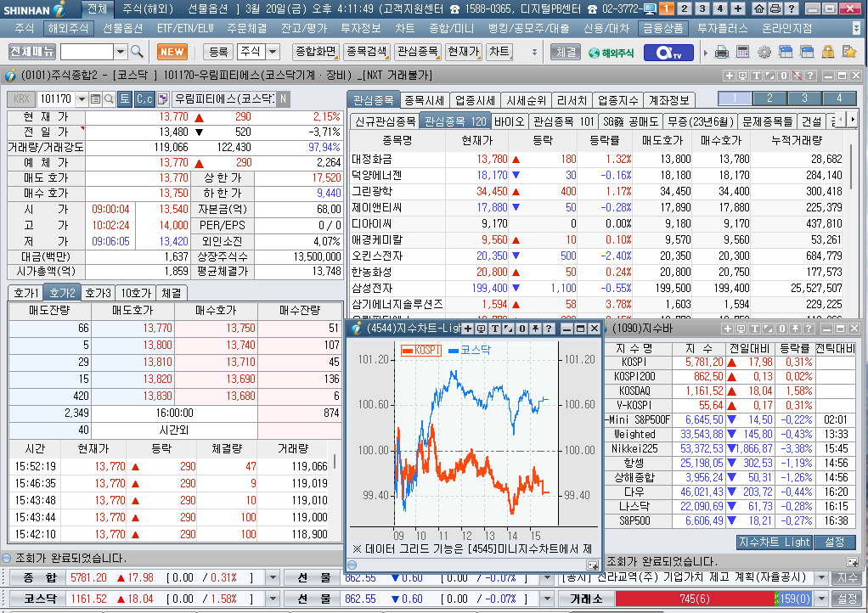Toggle the N button after the stock name
The image size is (868, 613).
pyautogui.click(x=283, y=99)
